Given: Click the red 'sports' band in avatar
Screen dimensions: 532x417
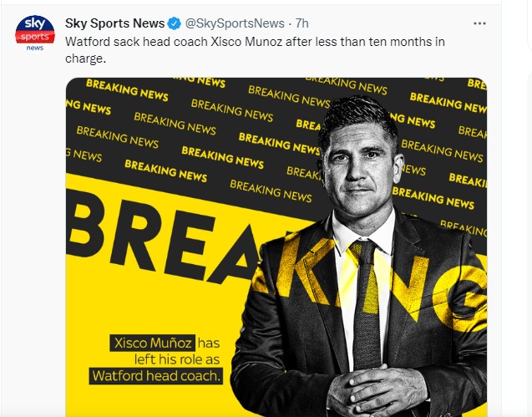Looking at the screenshot, I should (x=35, y=37).
